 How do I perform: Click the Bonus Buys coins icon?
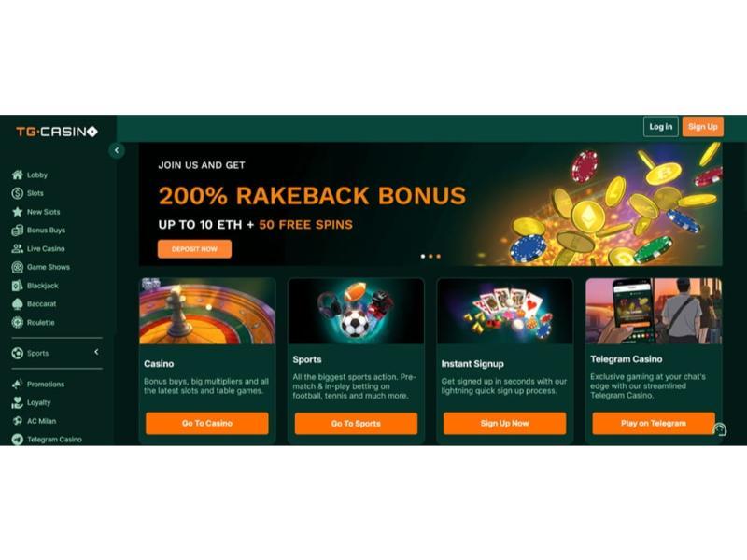[18, 230]
